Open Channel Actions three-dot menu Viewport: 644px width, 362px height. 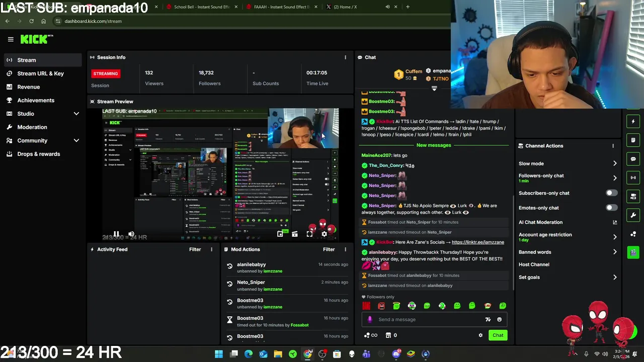click(x=613, y=146)
